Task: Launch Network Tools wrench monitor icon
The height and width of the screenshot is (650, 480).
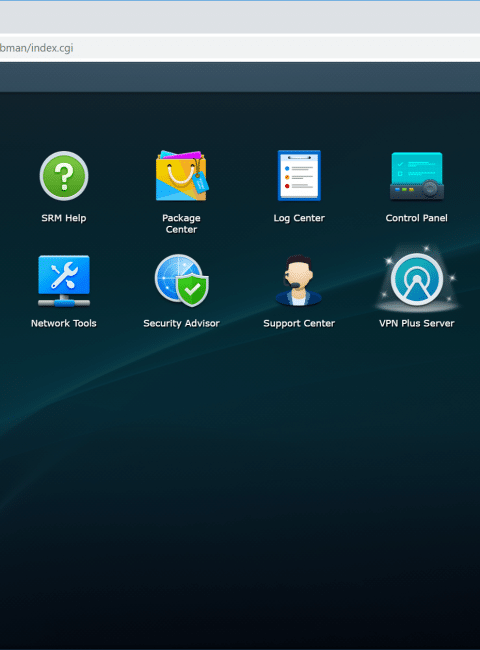Action: 64,281
